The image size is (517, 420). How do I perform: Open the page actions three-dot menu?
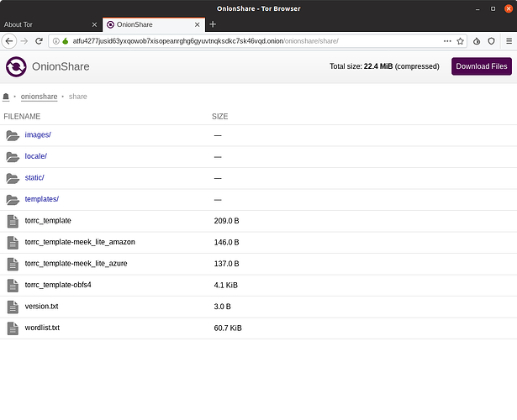[x=447, y=40]
